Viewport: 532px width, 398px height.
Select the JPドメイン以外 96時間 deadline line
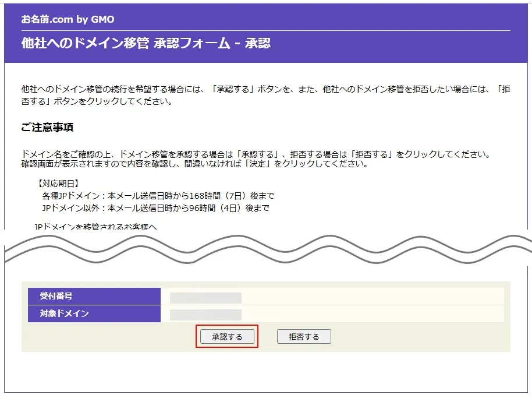155,208
